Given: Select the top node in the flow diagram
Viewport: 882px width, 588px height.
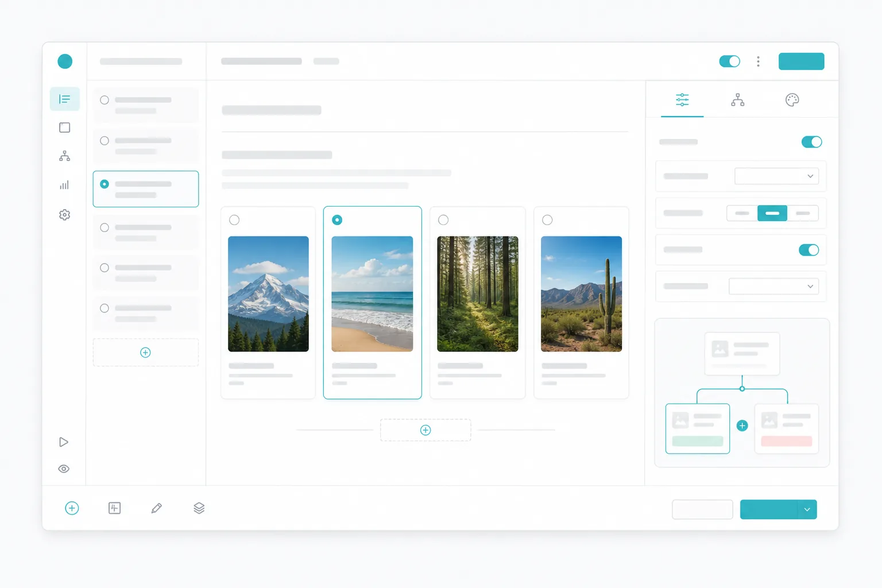Looking at the screenshot, I should [742, 354].
